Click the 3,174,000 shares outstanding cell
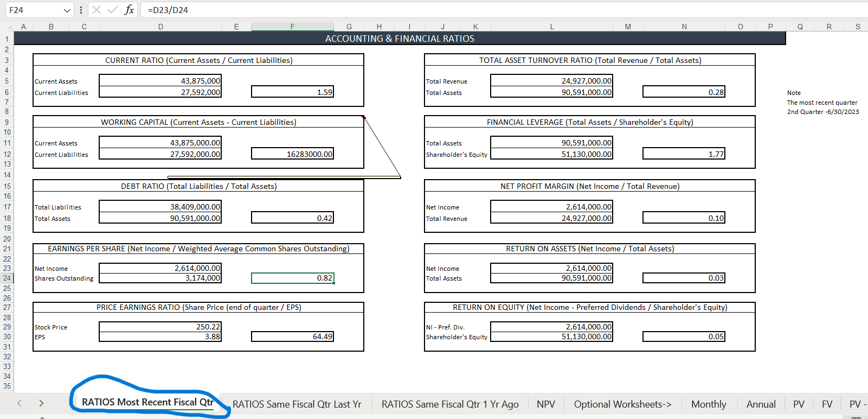The image size is (868, 419). click(x=160, y=278)
